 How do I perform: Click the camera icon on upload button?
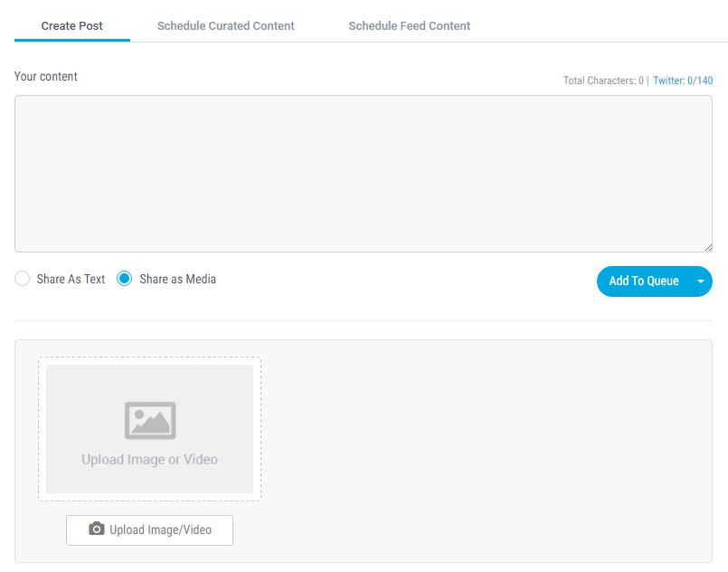97,529
